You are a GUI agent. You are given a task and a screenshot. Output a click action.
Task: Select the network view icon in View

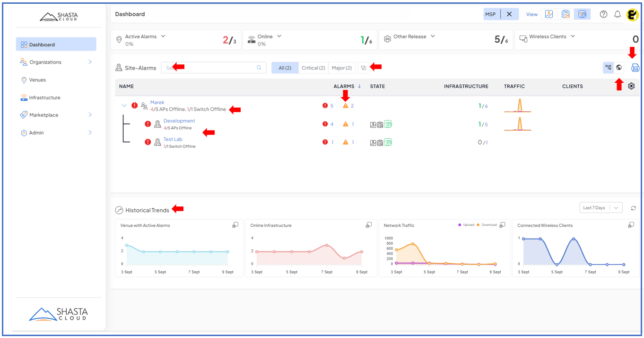point(582,14)
